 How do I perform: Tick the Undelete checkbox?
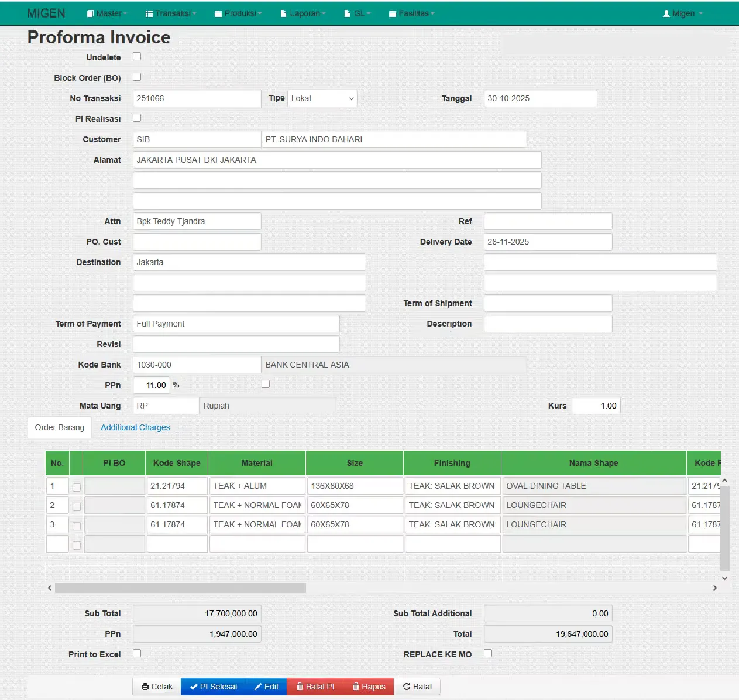pos(137,57)
